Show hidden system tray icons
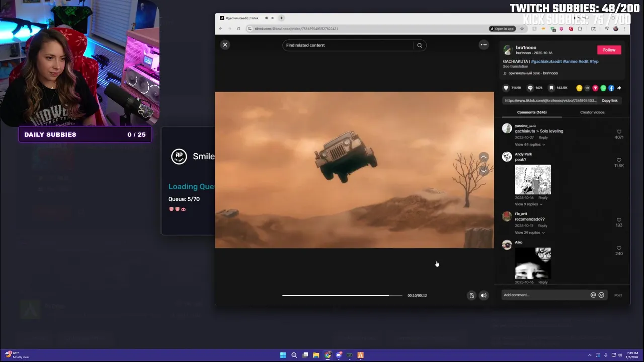This screenshot has width=644, height=362. (589, 355)
